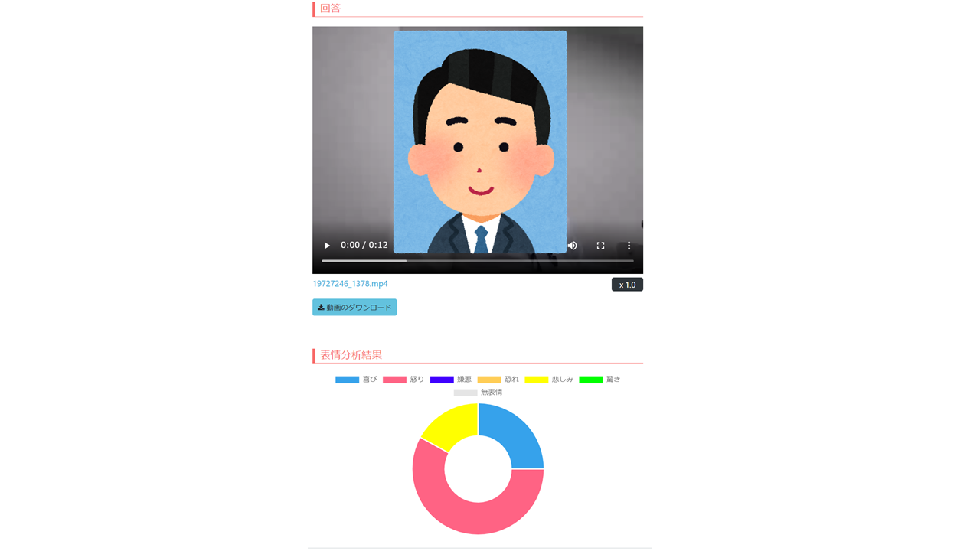Toggle the 悲しみ yellow legend item
This screenshot has height=551, width=980.
click(549, 380)
